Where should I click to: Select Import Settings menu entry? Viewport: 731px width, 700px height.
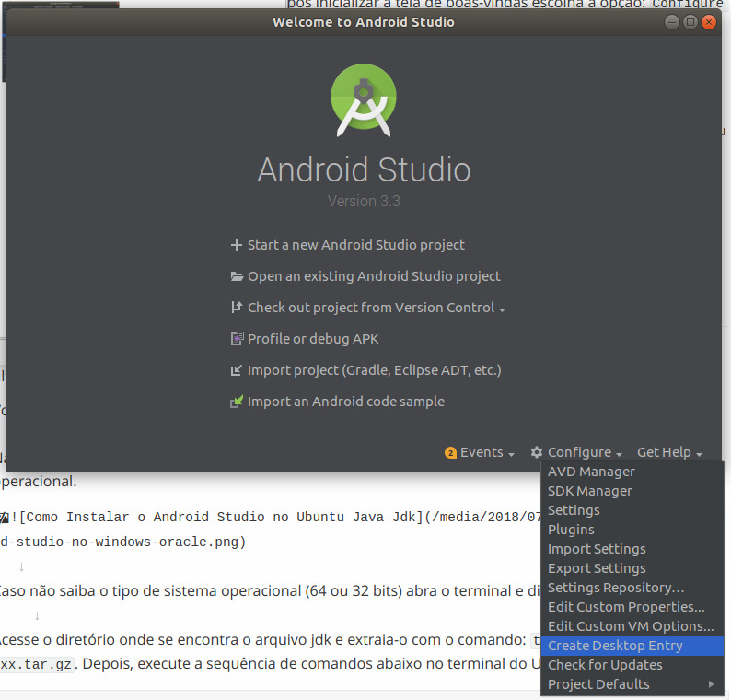pos(632,549)
